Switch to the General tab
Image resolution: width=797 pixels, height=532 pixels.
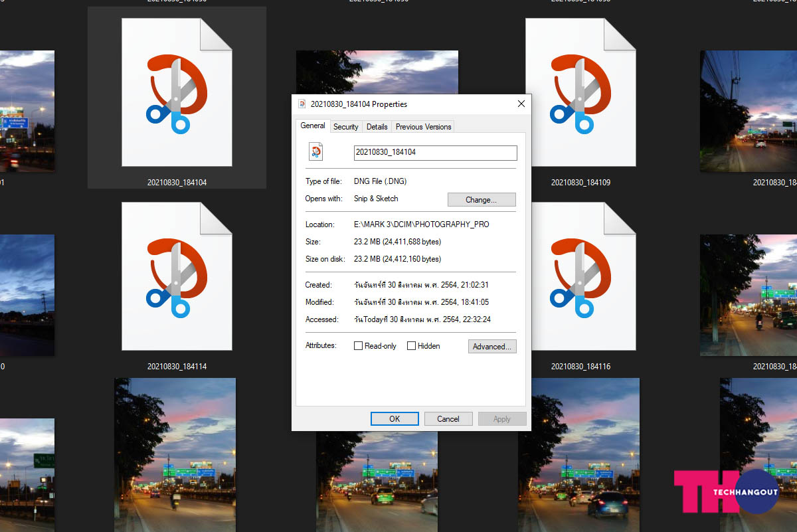(x=313, y=126)
